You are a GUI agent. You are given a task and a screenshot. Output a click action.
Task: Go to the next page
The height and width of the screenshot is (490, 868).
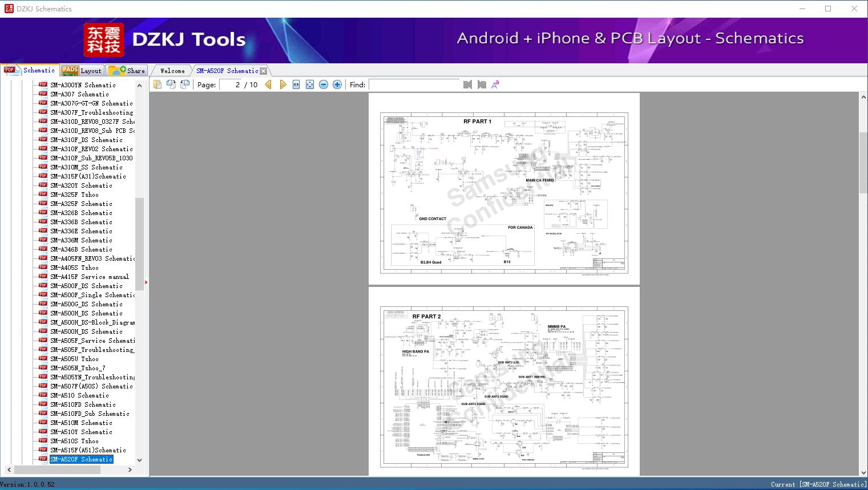click(283, 84)
